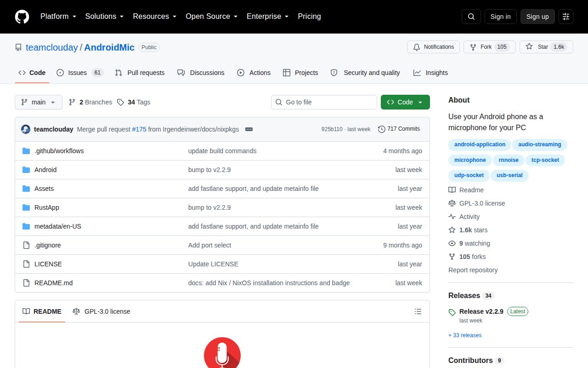
Task: Click the teamclouday avatar in commit row
Action: (x=26, y=129)
